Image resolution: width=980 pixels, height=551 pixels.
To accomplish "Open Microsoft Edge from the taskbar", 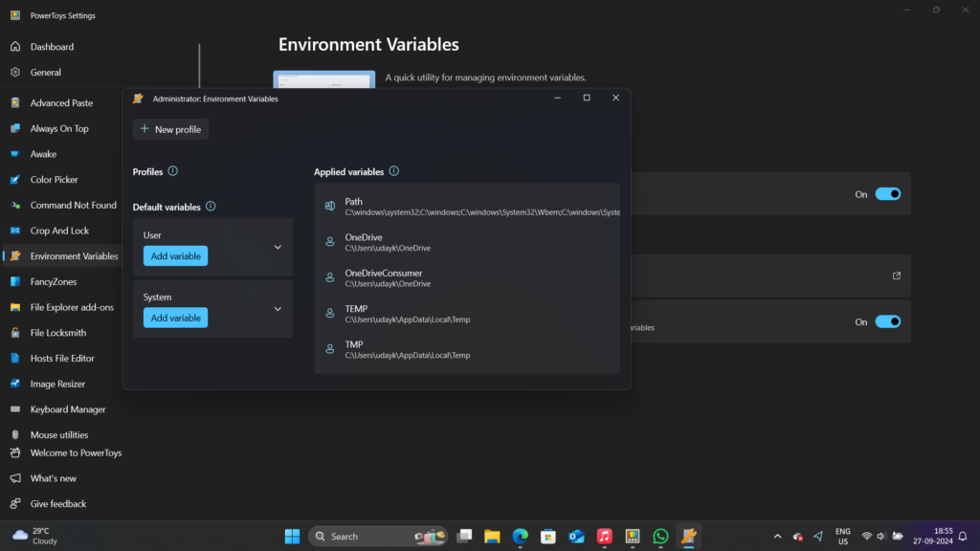I will coord(520,536).
